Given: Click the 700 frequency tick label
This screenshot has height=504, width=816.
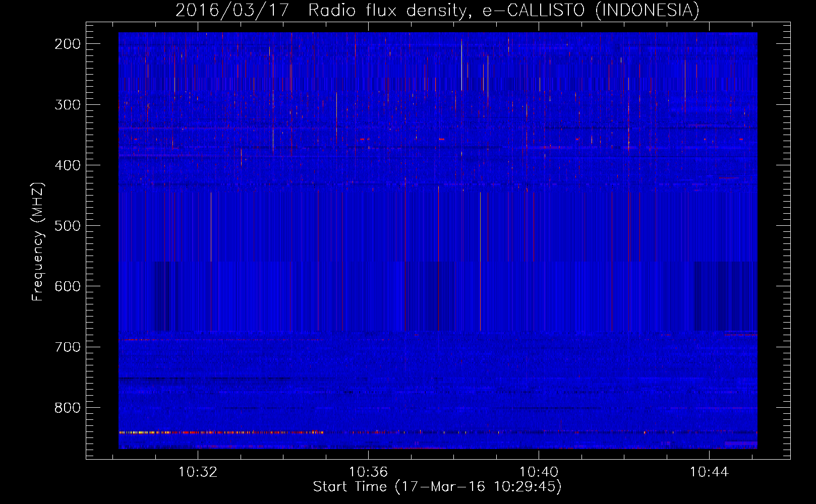Looking at the screenshot, I should point(68,347).
